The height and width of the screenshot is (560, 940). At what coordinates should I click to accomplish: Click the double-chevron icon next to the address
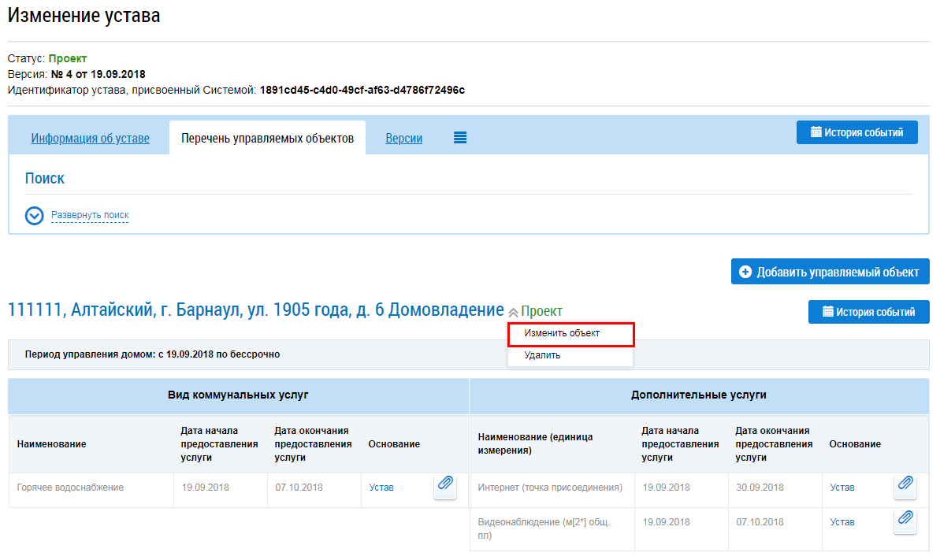[513, 313]
